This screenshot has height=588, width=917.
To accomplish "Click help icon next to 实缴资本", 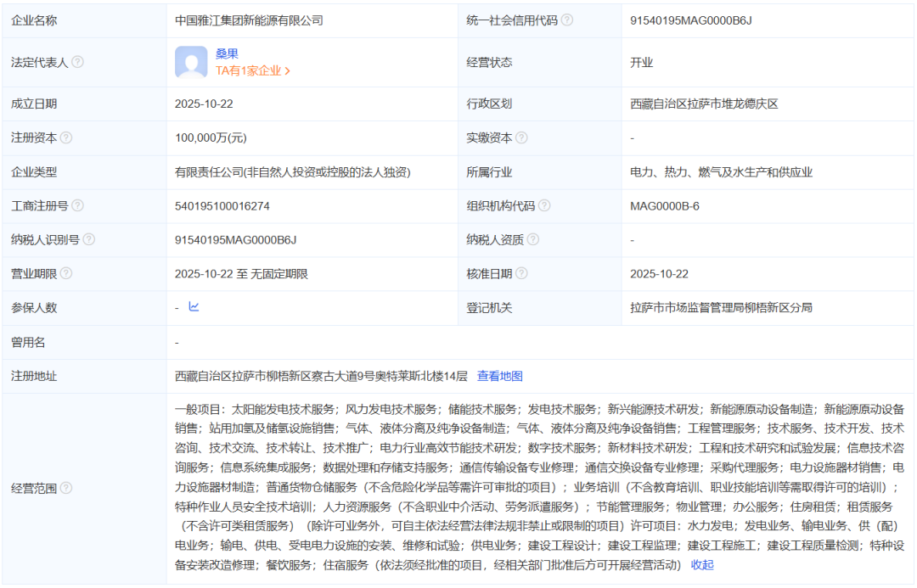I will pyautogui.click(x=521, y=137).
